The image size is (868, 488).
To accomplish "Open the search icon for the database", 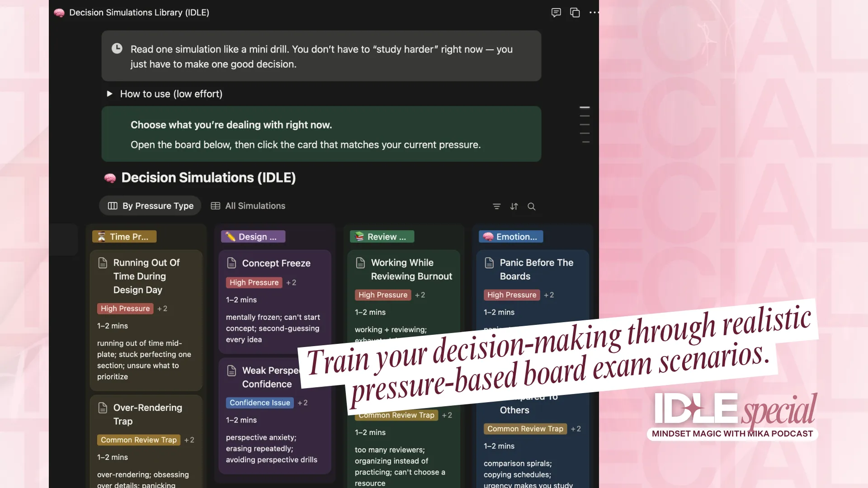I will (x=532, y=206).
